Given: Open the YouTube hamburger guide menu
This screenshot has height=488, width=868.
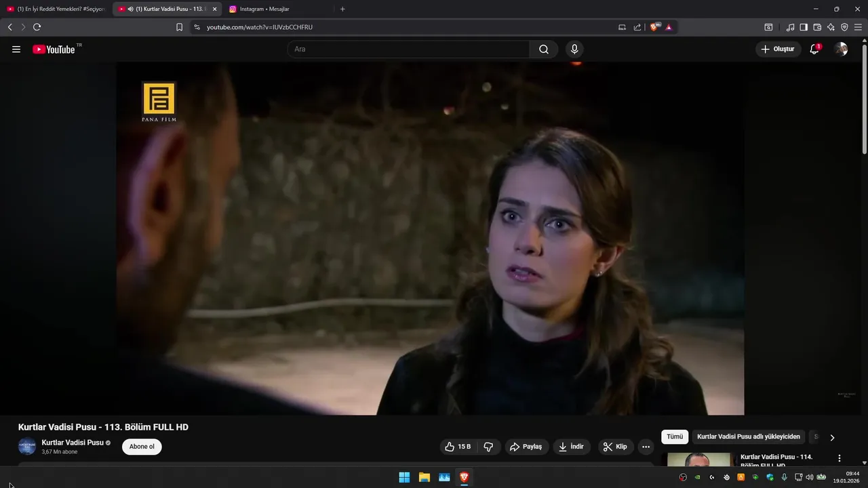Looking at the screenshot, I should pos(16,49).
